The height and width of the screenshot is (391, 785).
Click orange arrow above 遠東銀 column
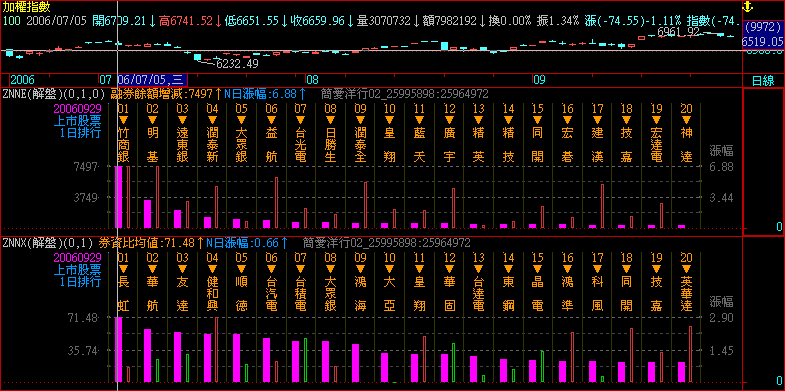(x=182, y=120)
